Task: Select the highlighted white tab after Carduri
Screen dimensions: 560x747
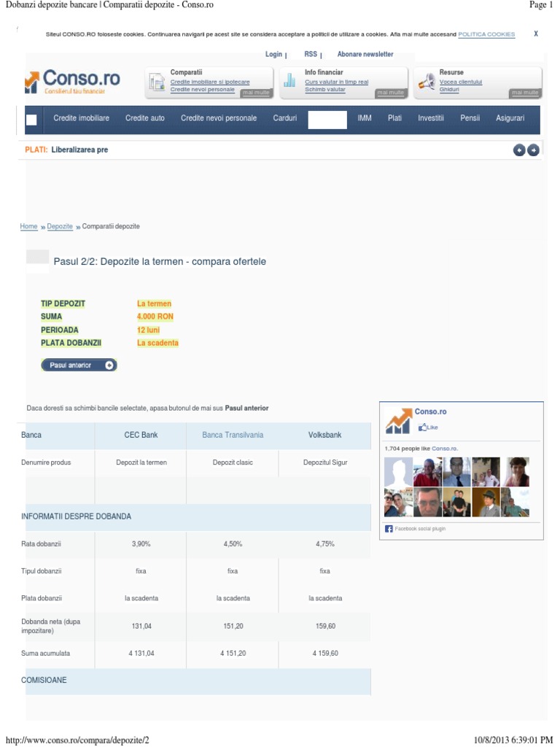Action: coord(327,120)
